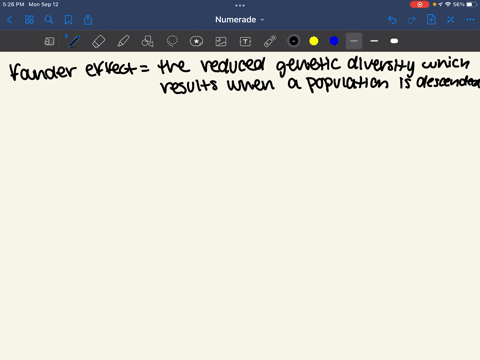The height and width of the screenshot is (360, 480).
Task: Select the medium stroke width
Action: [374, 41]
